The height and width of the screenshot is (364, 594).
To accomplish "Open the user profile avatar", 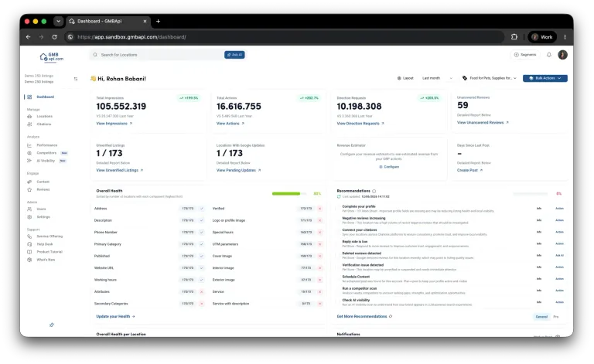I will click(562, 55).
